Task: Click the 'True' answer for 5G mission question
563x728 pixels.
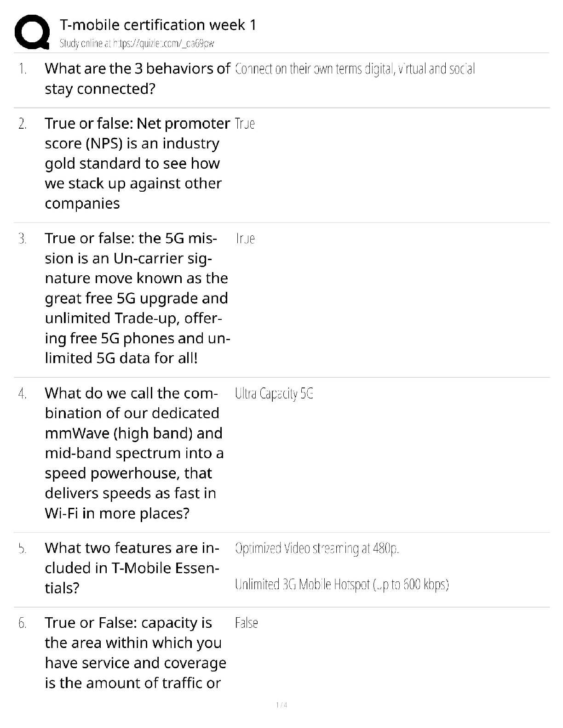Action: [245, 239]
